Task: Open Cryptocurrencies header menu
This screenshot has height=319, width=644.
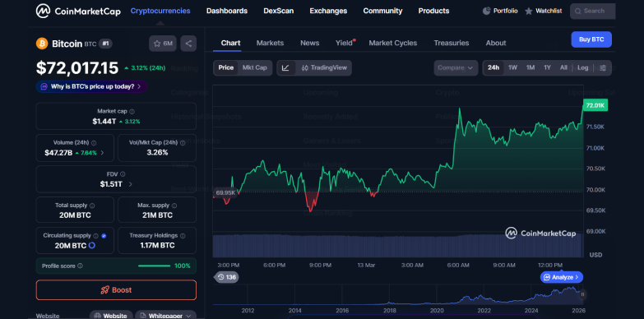Action: click(160, 11)
